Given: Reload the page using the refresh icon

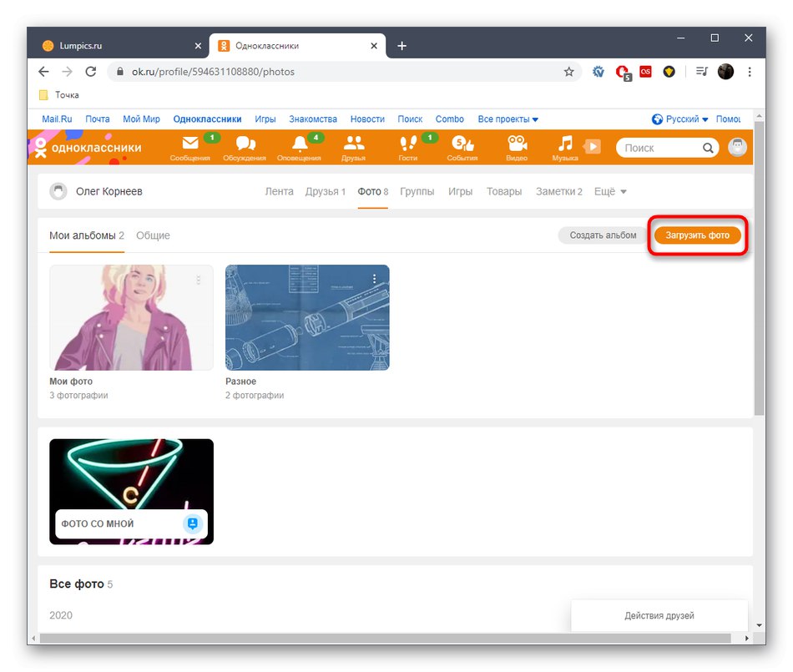Looking at the screenshot, I should [x=91, y=72].
